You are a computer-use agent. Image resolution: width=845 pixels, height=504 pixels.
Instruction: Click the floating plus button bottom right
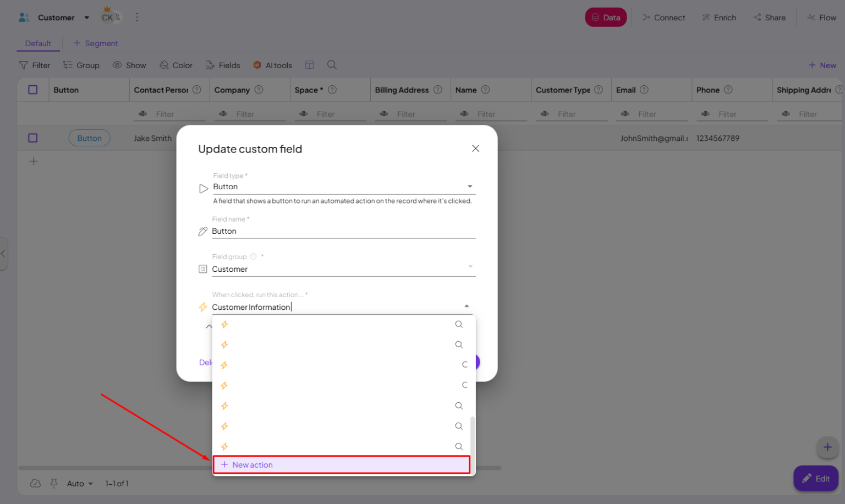point(827,447)
